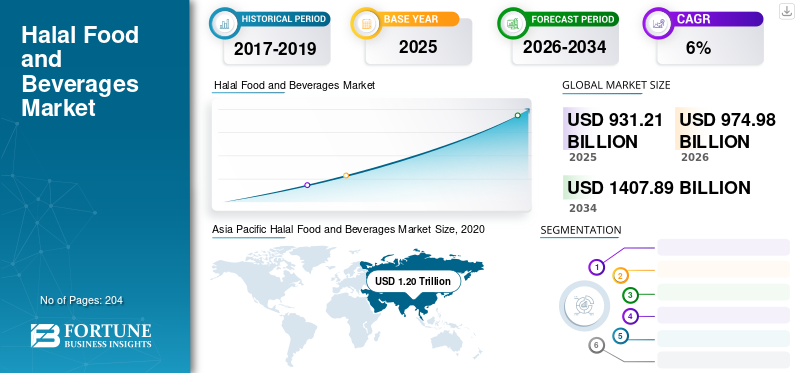Click the Historical Period bar chart icon
The image size is (800, 373).
pos(224,23)
